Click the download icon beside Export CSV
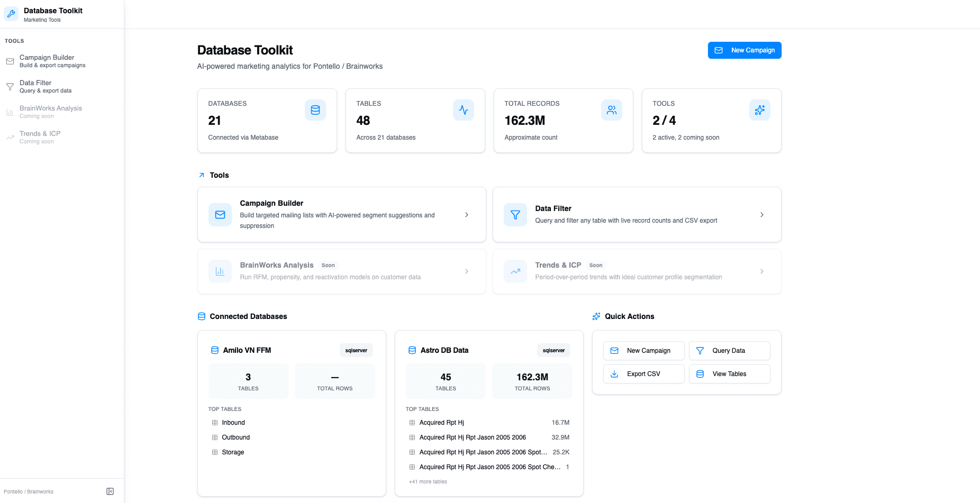Image resolution: width=980 pixels, height=503 pixels. [x=614, y=374]
